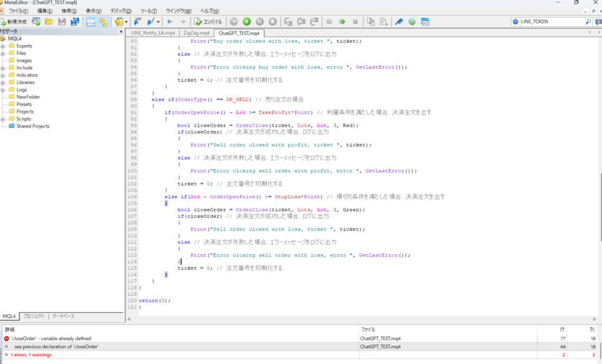Viewport: 602px width, 364px height.
Task: Click the see previous declaration of 'closeOrder' row
Action: [x=301, y=347]
